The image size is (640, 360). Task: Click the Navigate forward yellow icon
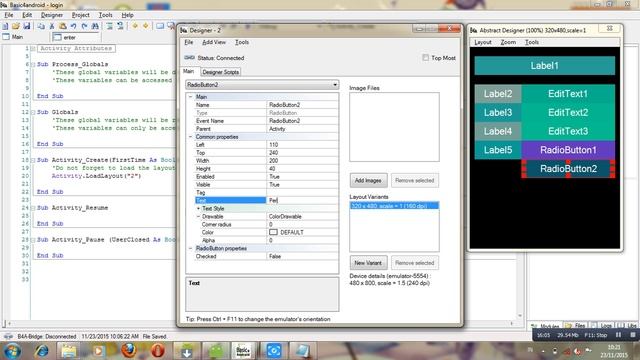point(145,26)
